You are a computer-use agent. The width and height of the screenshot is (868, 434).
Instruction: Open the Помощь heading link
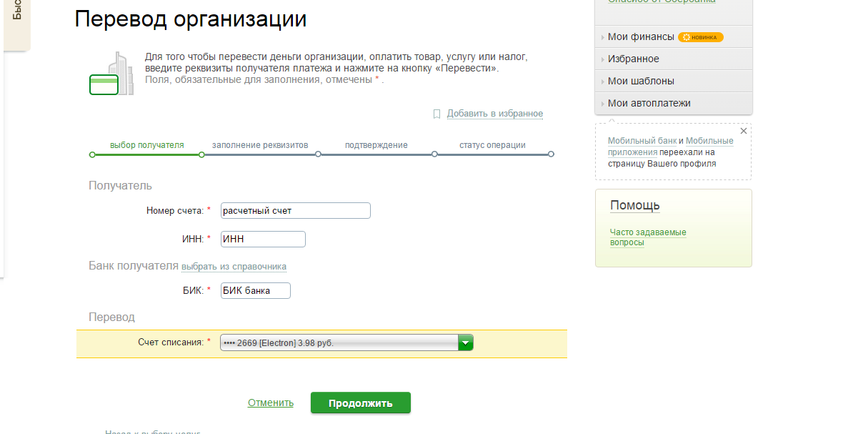(634, 206)
